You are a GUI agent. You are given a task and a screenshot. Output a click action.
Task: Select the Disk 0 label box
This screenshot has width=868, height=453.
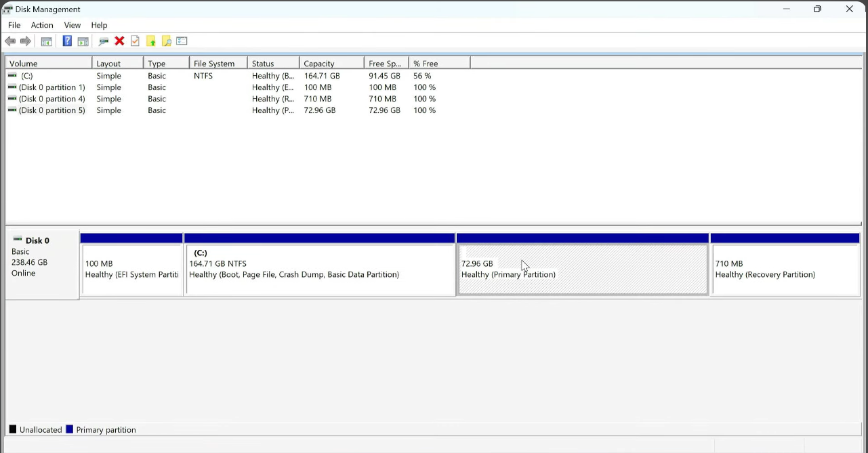42,265
